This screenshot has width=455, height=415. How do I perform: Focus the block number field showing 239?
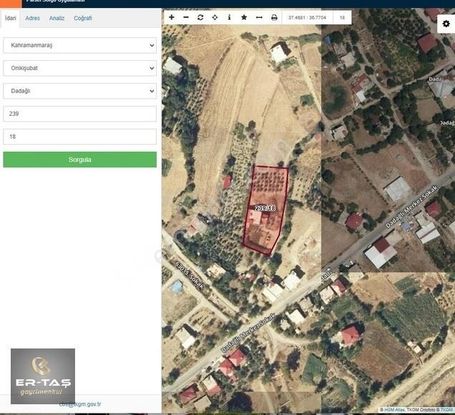80,114
